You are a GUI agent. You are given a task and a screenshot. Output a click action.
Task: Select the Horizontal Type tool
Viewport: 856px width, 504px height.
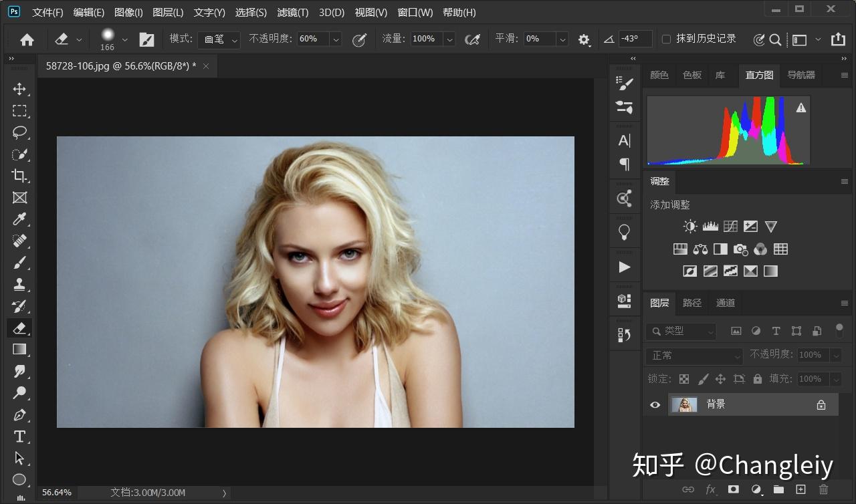pyautogui.click(x=19, y=436)
